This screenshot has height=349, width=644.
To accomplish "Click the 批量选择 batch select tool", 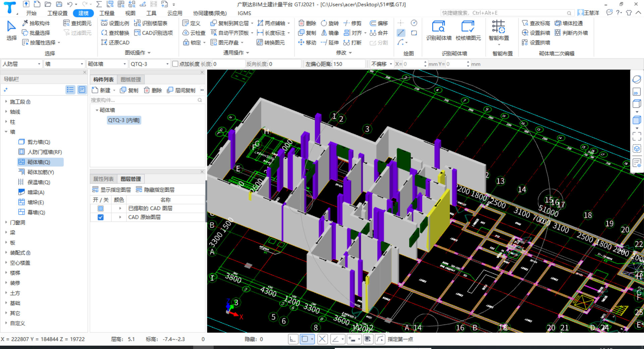I will click(36, 33).
